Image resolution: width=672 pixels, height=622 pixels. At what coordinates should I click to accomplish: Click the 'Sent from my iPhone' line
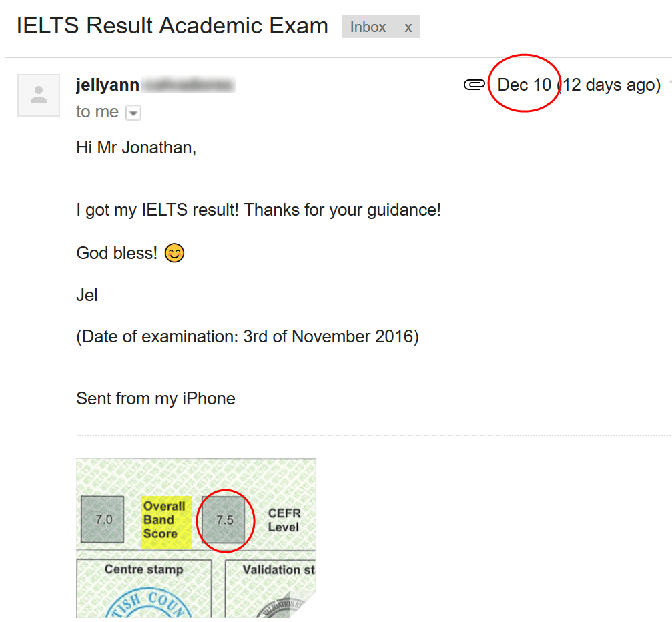tap(155, 399)
